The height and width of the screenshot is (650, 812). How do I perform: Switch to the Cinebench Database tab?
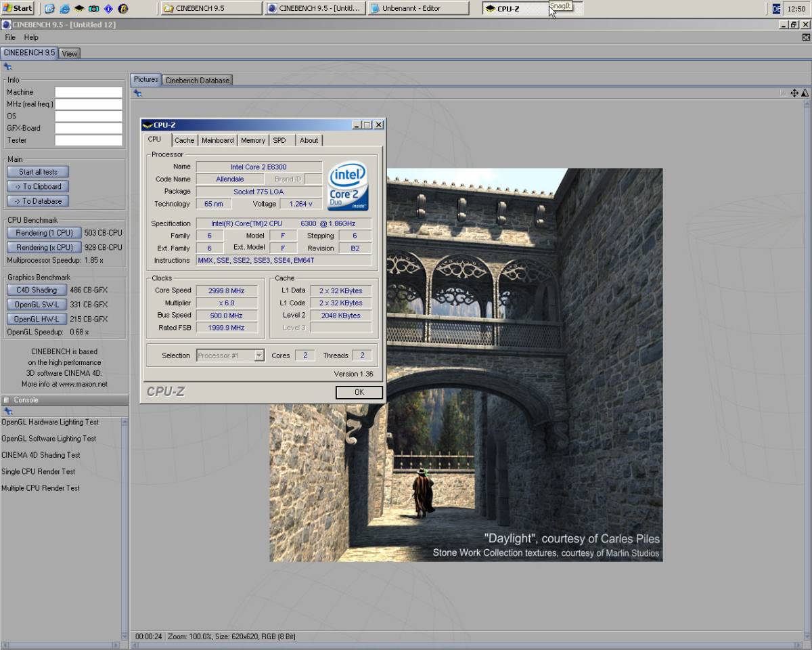[197, 80]
